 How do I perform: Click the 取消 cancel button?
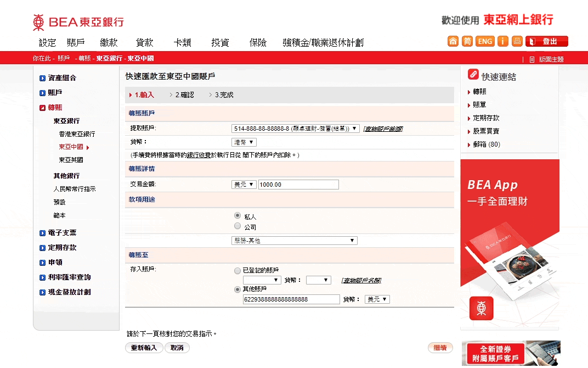[177, 348]
